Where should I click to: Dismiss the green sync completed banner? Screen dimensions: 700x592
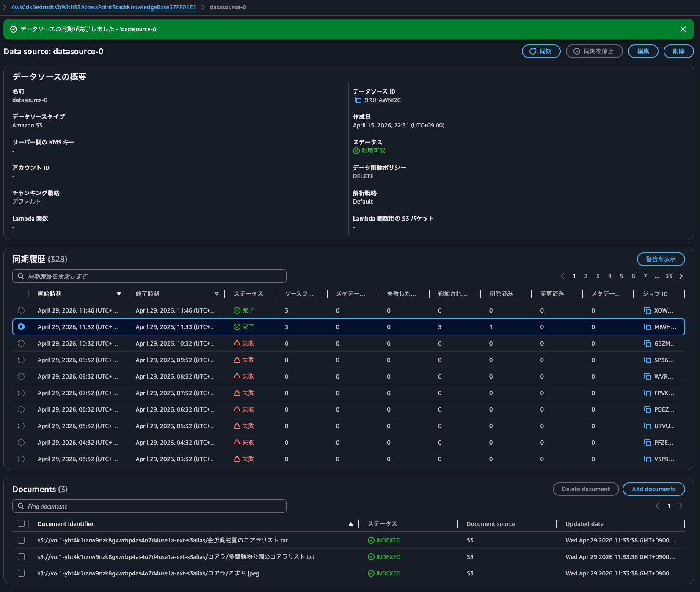click(683, 29)
